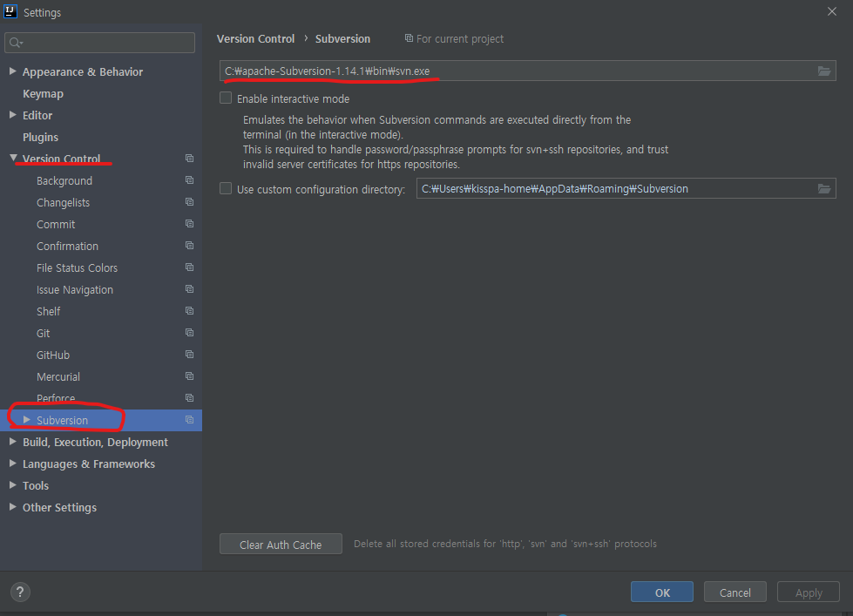Screen dimensions: 853x616
Task: Click the per-project icon beside Changelists
Action: pyautogui.click(x=189, y=202)
